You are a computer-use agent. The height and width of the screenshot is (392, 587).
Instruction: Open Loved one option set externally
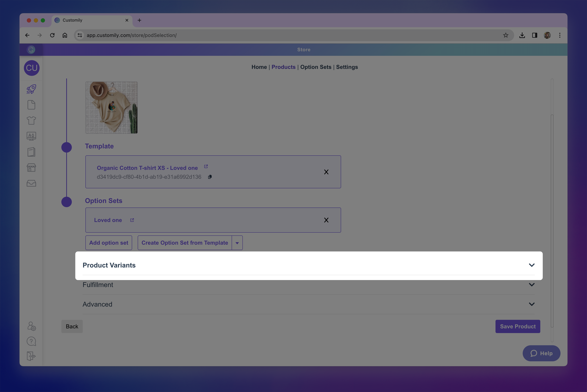tap(132, 220)
